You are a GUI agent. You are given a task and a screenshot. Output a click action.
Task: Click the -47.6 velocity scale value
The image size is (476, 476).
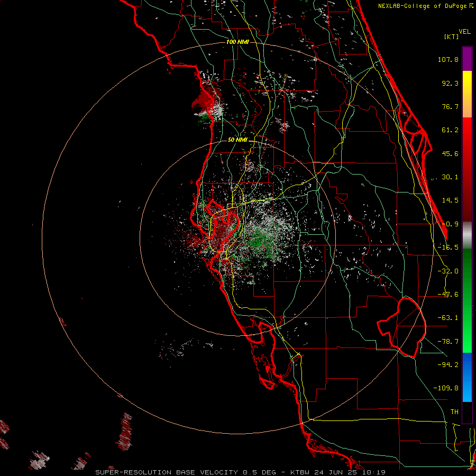[448, 295]
